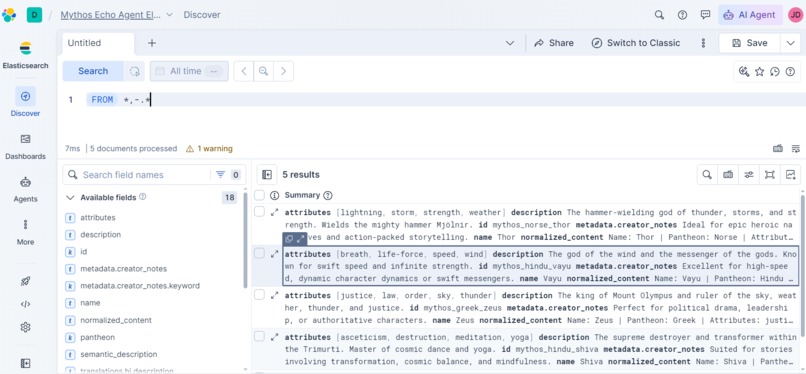Step the time range backward
The image size is (806, 374).
244,71
